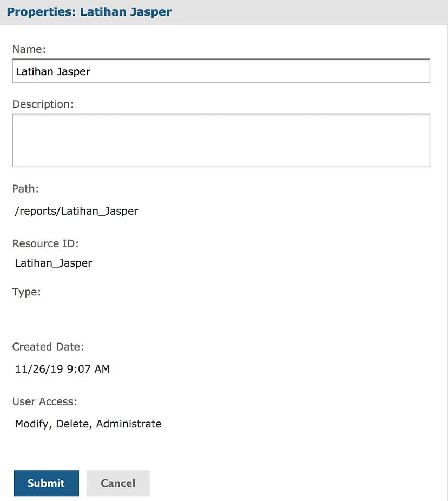Focus the empty Description text area
448x501 pixels.
tap(221, 140)
